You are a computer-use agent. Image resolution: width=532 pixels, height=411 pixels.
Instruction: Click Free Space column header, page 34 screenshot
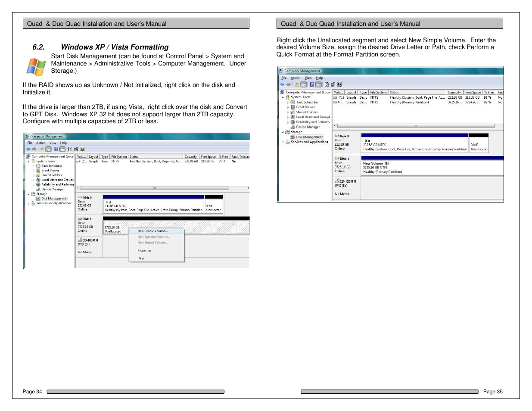(x=208, y=156)
